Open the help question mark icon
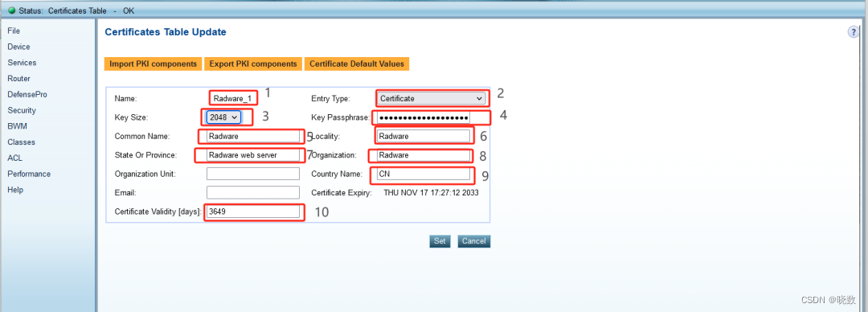This screenshot has height=312, width=868. (x=853, y=32)
